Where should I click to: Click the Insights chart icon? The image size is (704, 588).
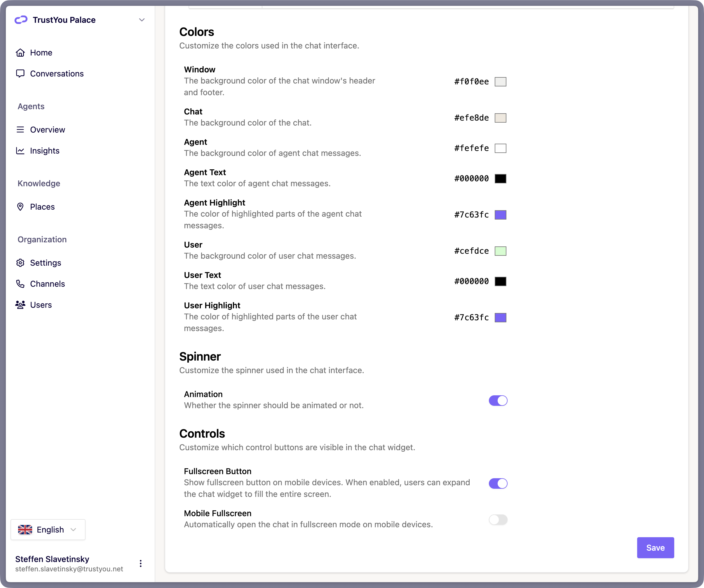[20, 151]
